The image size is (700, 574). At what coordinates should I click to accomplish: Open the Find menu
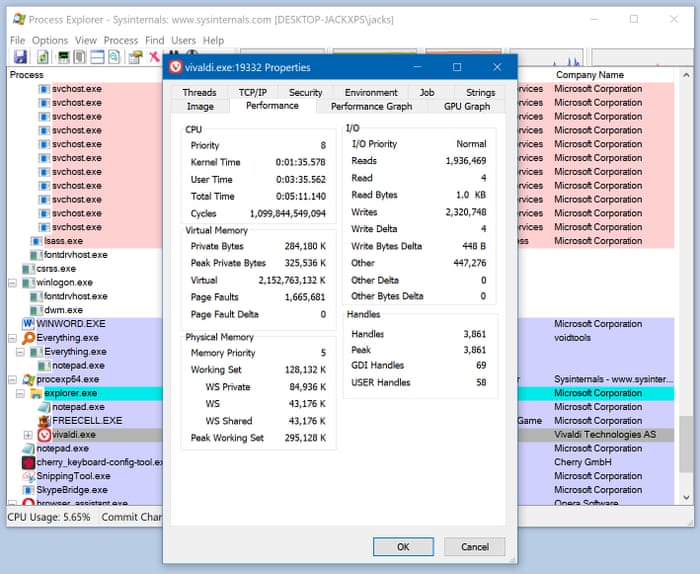pyautogui.click(x=154, y=40)
